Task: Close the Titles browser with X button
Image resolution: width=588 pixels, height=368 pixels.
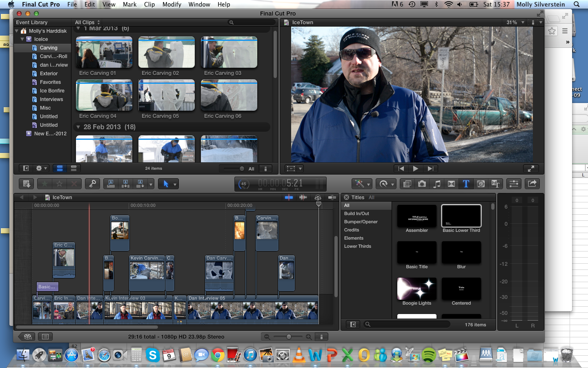Action: (346, 197)
